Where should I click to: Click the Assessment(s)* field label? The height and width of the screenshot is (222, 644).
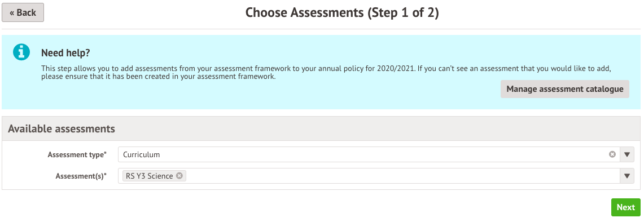(81, 176)
